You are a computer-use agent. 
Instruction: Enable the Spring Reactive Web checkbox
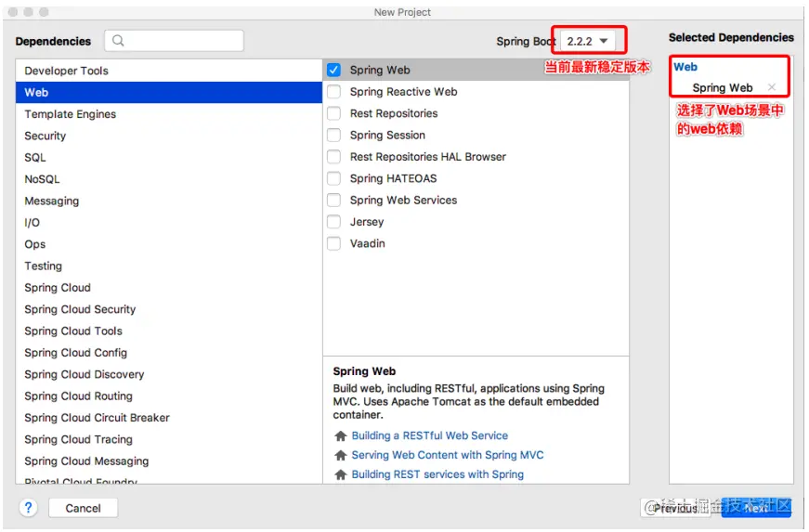pyautogui.click(x=333, y=92)
